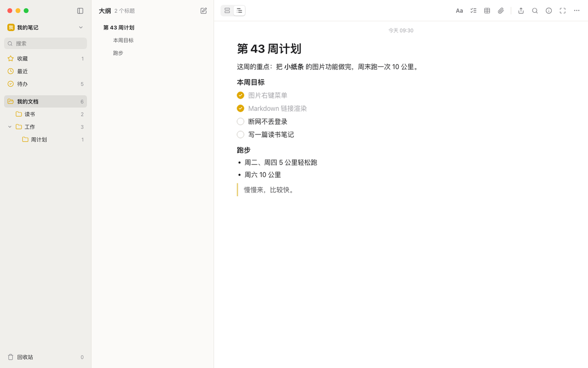Screen dimensions: 588x368
Task: Share the note via export icon
Action: (521, 11)
